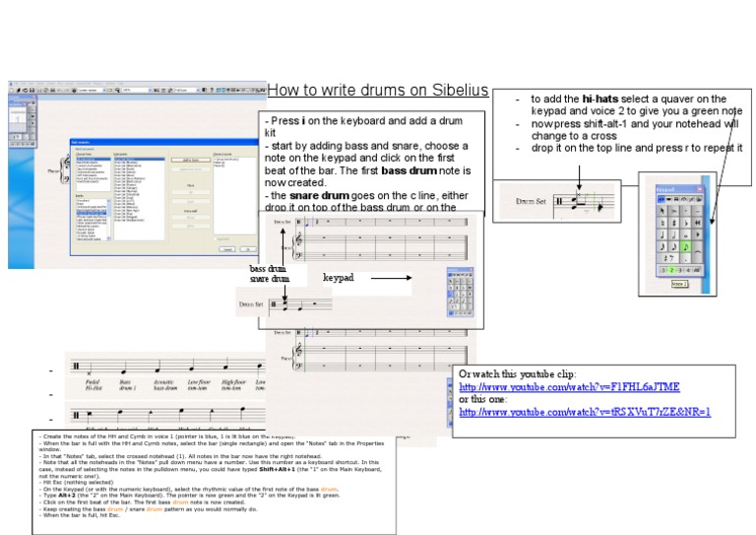Image resolution: width=756 pixels, height=535 pixels.
Task: Click the flat accidental on the large Keypad
Action: pyautogui.click(x=685, y=223)
